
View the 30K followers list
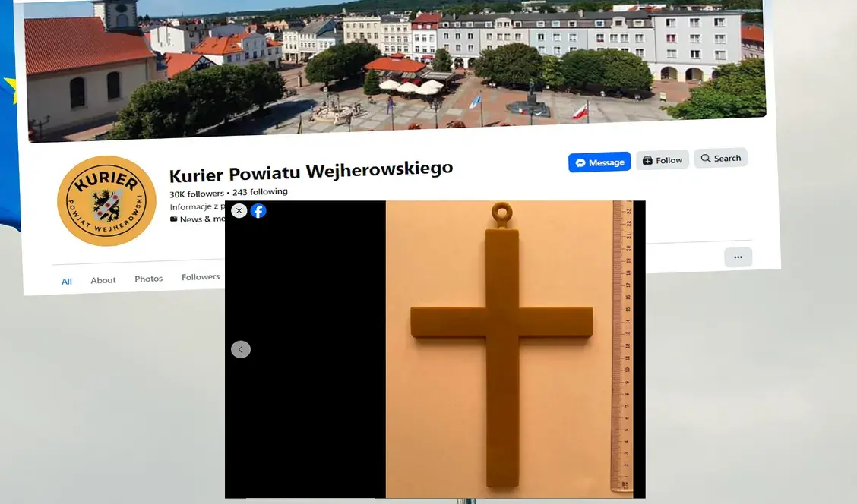197,194
